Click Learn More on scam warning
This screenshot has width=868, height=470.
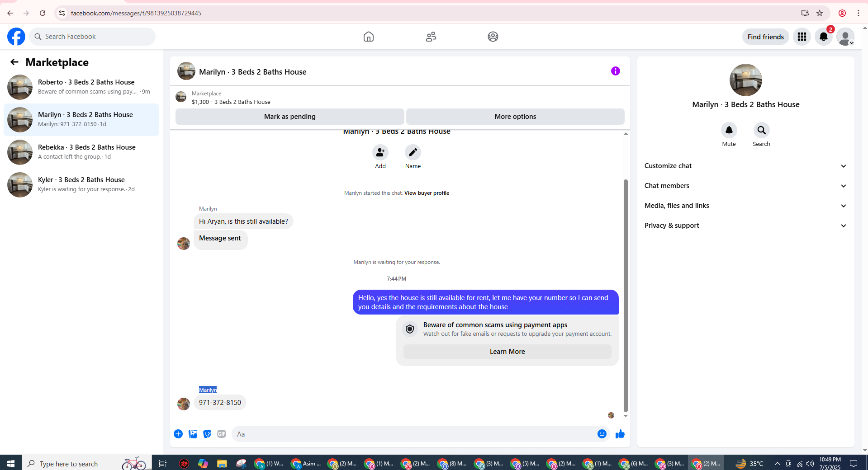[507, 352]
